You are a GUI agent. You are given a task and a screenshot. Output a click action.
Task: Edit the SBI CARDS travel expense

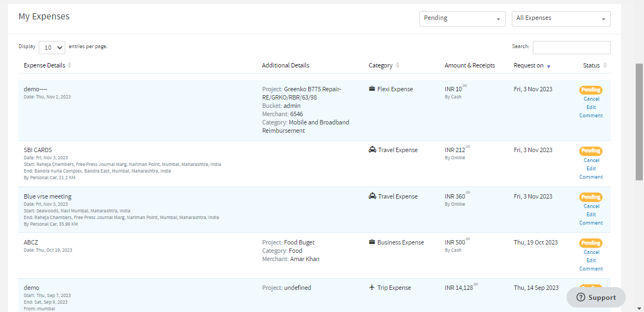click(591, 169)
